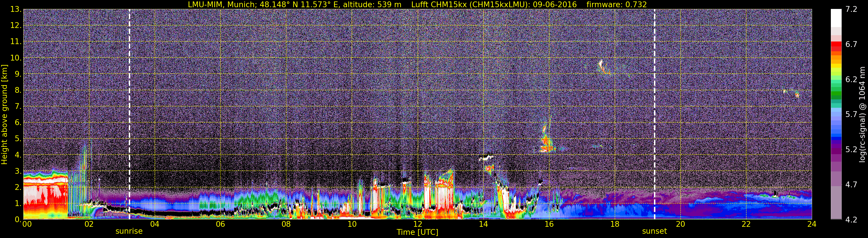Click the colorbar tick value 6.2
The width and height of the screenshot is (868, 238).
852,79
